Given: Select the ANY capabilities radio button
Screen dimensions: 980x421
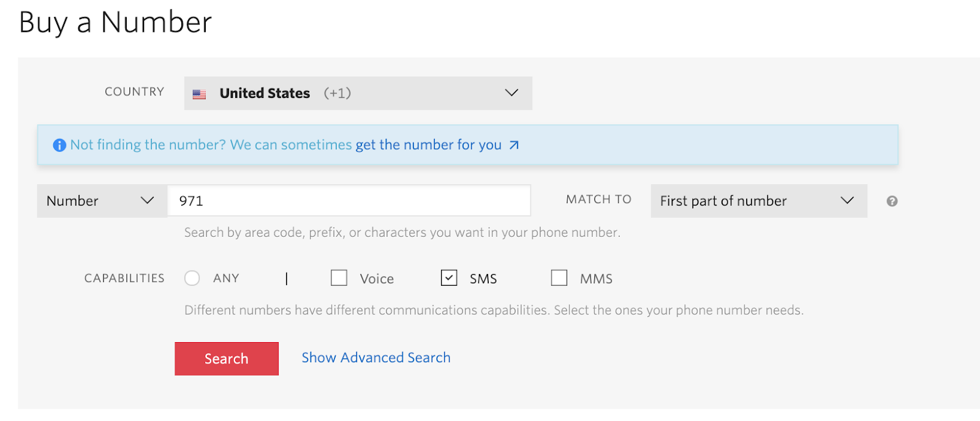Looking at the screenshot, I should point(192,278).
